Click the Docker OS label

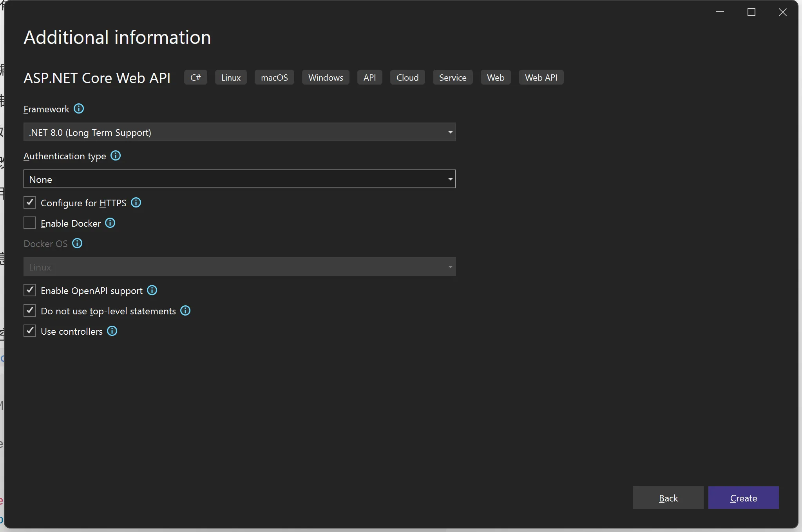[x=45, y=243]
